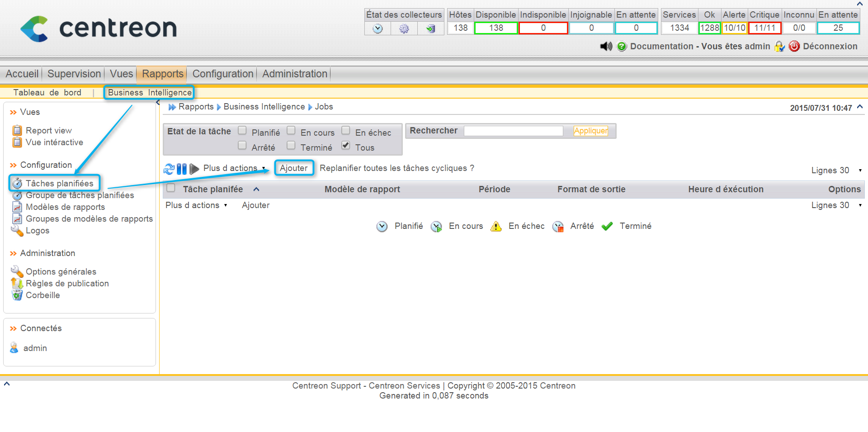Open the Rapports menu
The height and width of the screenshot is (432, 868).
coord(163,74)
